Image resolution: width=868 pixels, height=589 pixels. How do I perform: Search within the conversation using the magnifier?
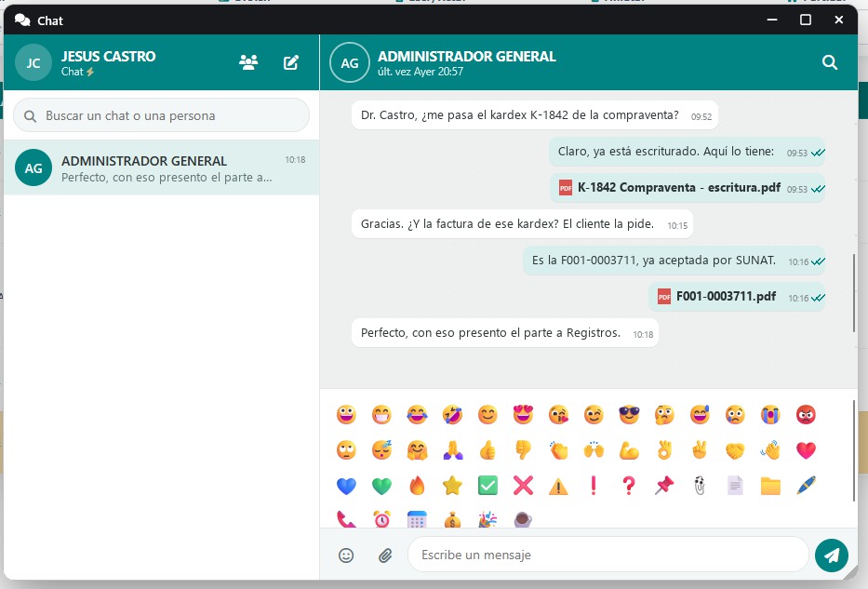point(829,62)
